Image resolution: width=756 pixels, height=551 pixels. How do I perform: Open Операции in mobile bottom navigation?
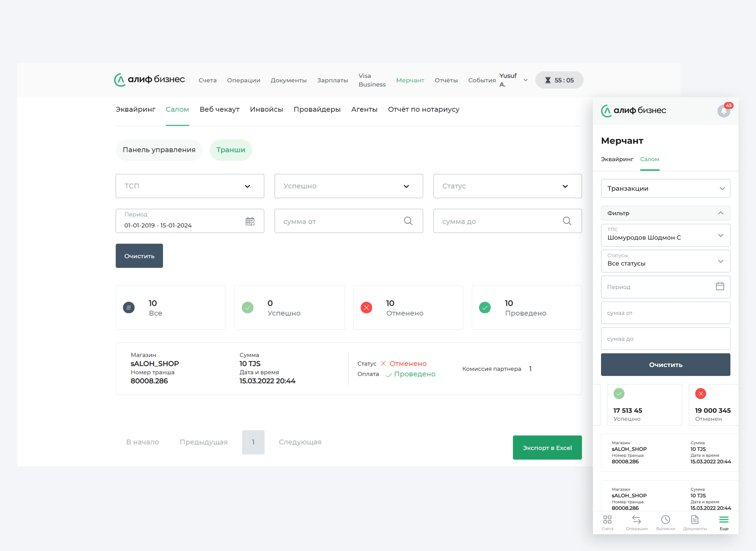coord(637,523)
